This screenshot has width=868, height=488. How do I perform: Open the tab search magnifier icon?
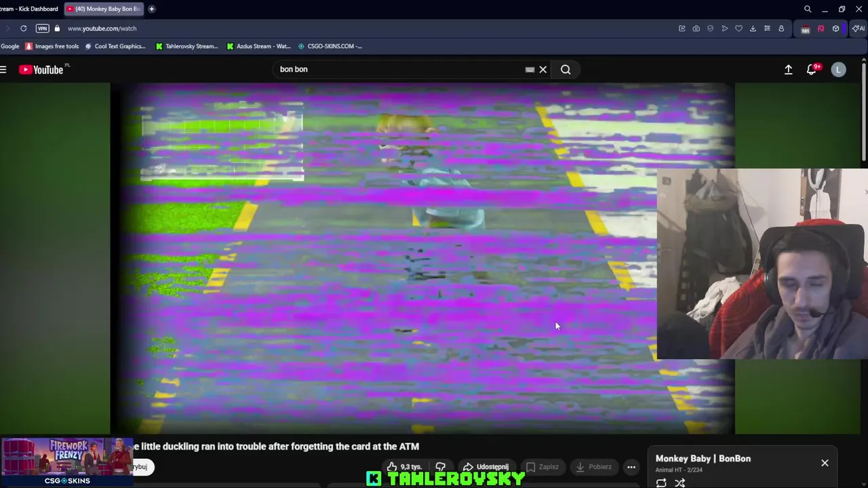[x=808, y=9]
